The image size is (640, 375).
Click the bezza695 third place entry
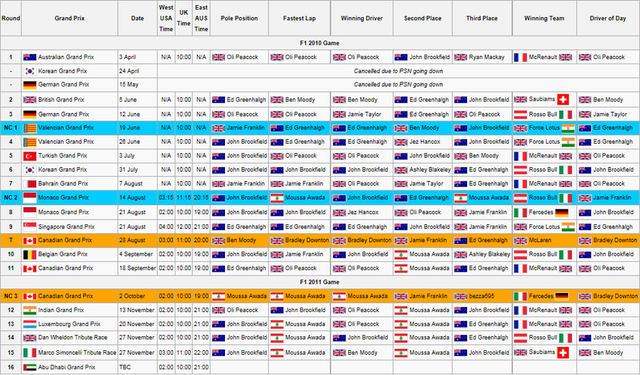[482, 296]
